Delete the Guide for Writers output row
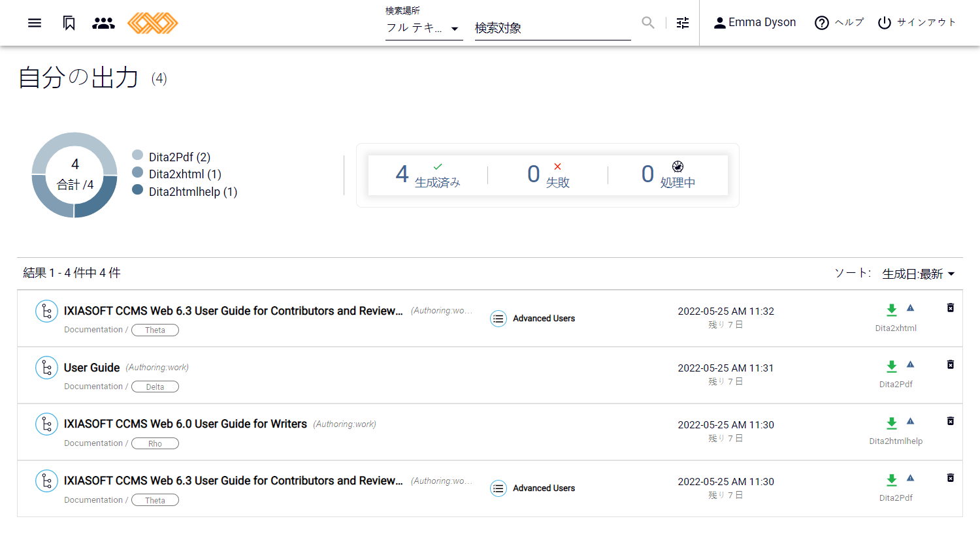The height and width of the screenshot is (555, 980). [x=951, y=421]
